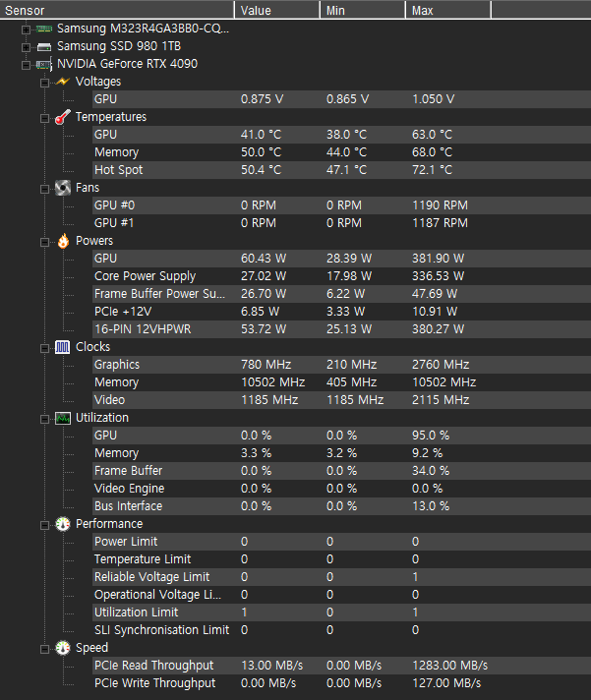This screenshot has width=591, height=700.
Task: Select the SLI Synchronisation Limit row
Action: point(341,630)
